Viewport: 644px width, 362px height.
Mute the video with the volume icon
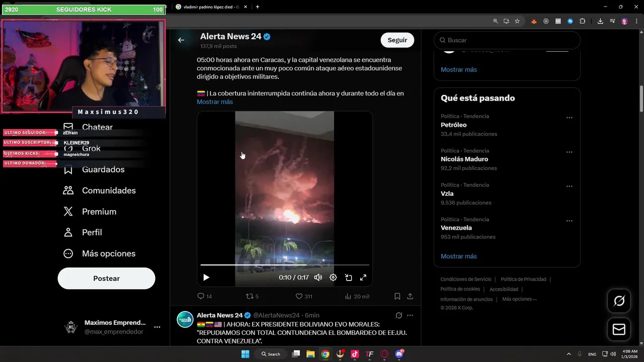tap(318, 278)
